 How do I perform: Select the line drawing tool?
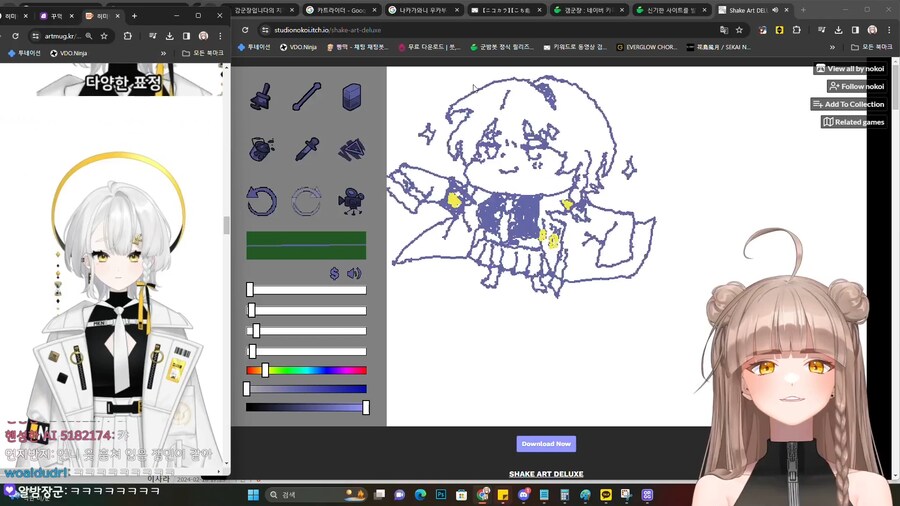(306, 97)
